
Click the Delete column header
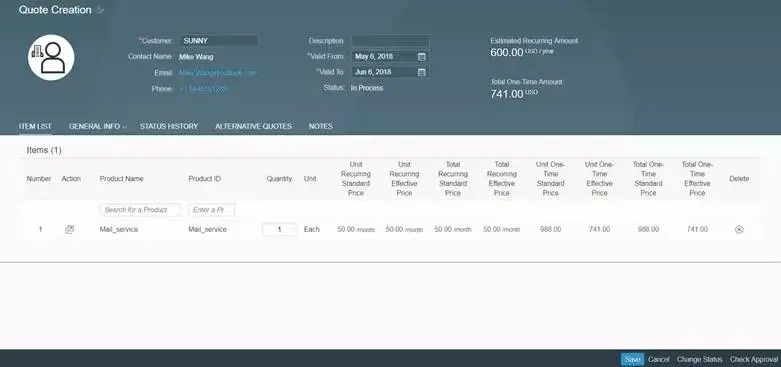739,179
